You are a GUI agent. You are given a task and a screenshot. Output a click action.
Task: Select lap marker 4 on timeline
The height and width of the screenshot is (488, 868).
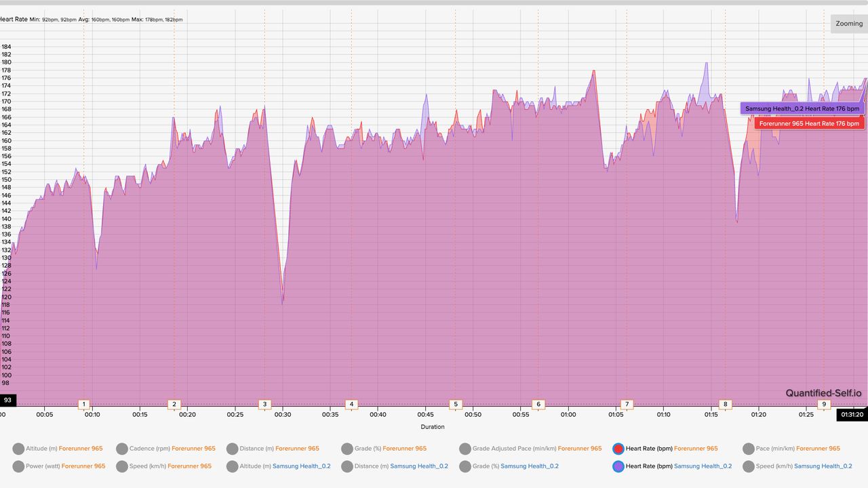351,405
